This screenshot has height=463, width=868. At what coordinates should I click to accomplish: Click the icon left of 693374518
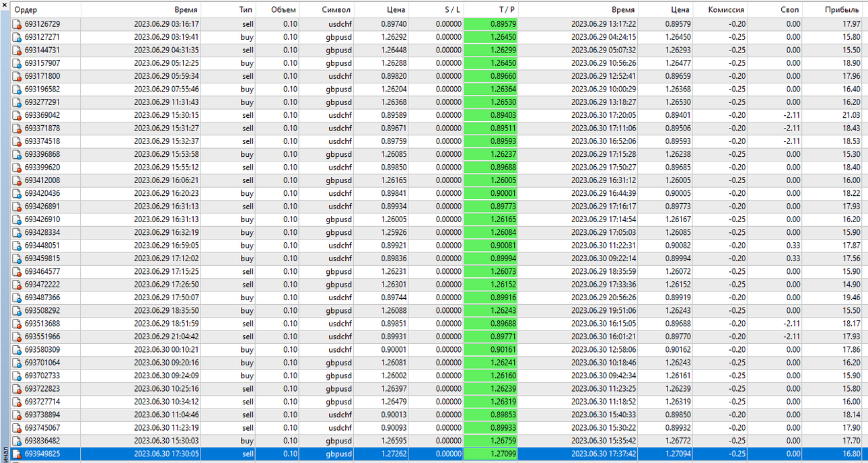[17, 141]
